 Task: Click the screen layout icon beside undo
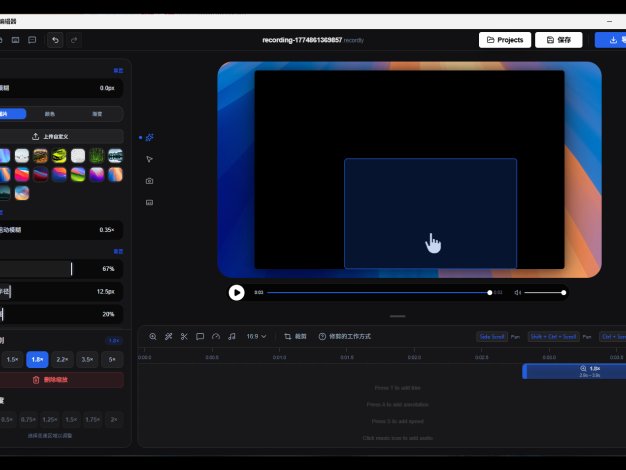click(x=15, y=40)
